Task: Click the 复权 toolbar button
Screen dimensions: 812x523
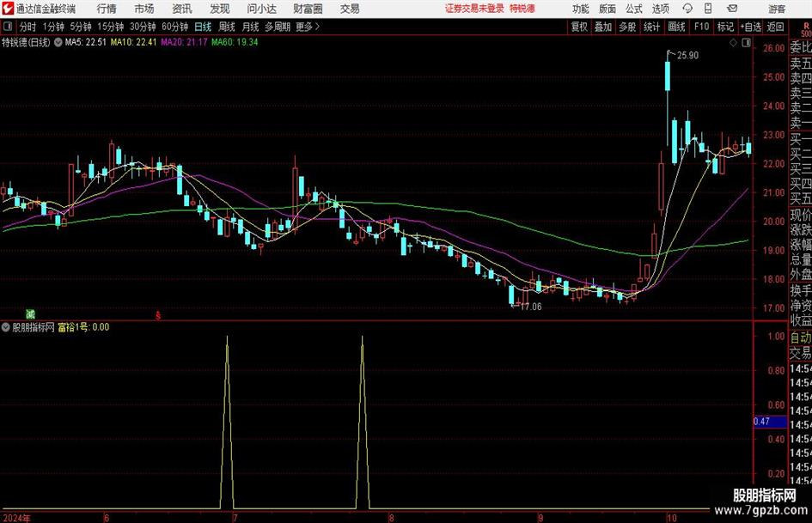Action: click(x=579, y=27)
